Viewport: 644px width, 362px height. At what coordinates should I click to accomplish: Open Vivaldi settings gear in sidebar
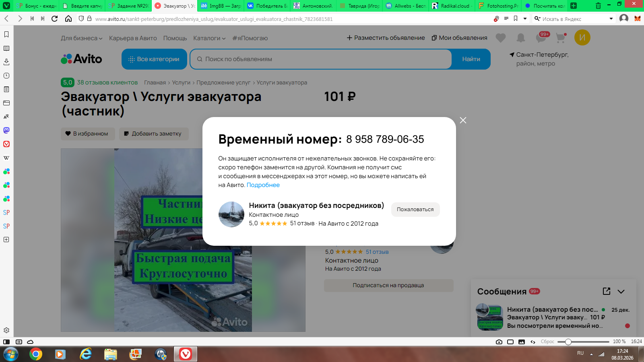click(6, 330)
